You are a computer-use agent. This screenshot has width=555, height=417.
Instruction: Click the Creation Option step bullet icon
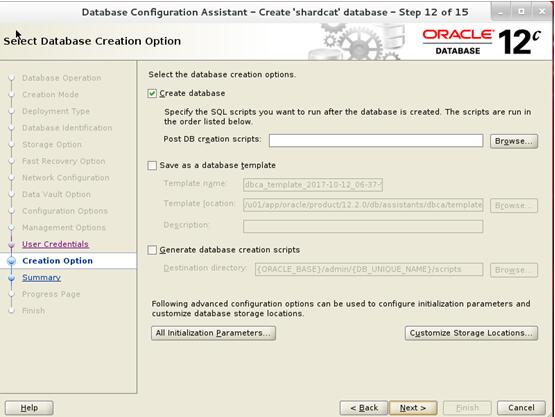11,261
